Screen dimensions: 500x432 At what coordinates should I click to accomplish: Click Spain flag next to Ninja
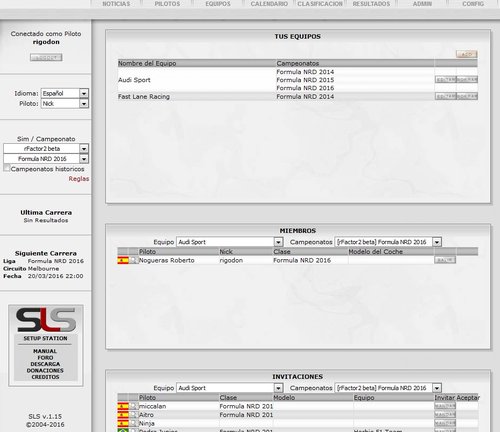[123, 424]
